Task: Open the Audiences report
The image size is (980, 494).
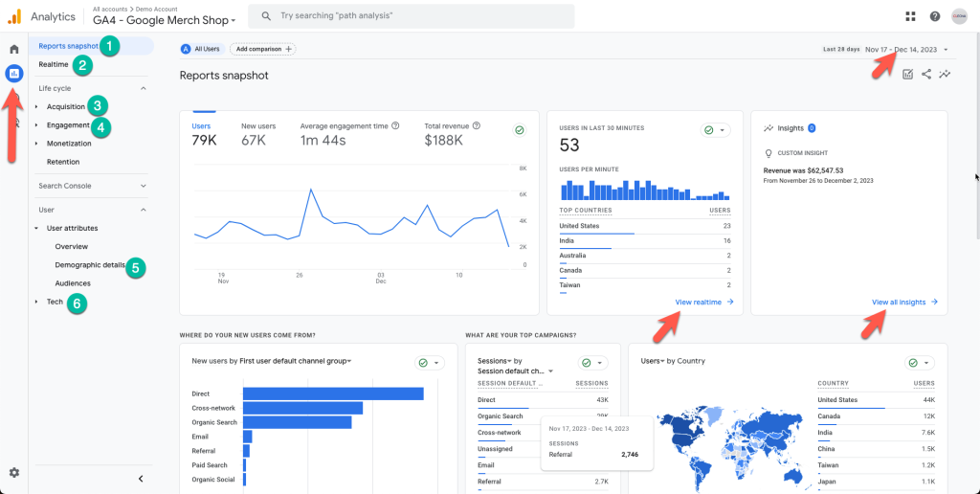Action: (x=73, y=283)
